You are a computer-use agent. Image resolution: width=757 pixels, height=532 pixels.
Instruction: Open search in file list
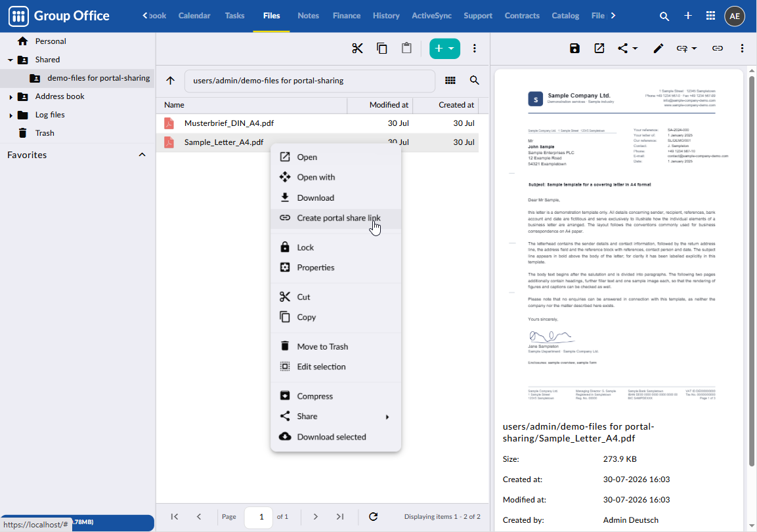click(x=475, y=81)
